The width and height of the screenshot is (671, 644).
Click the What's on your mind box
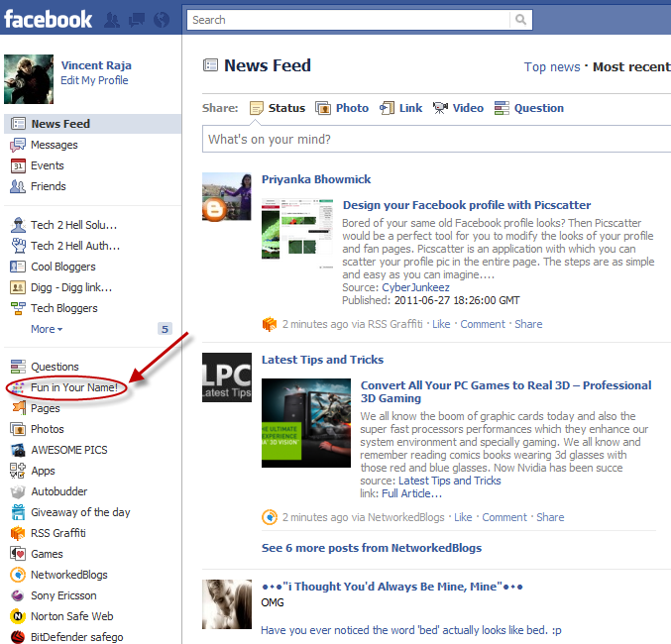pos(436,139)
